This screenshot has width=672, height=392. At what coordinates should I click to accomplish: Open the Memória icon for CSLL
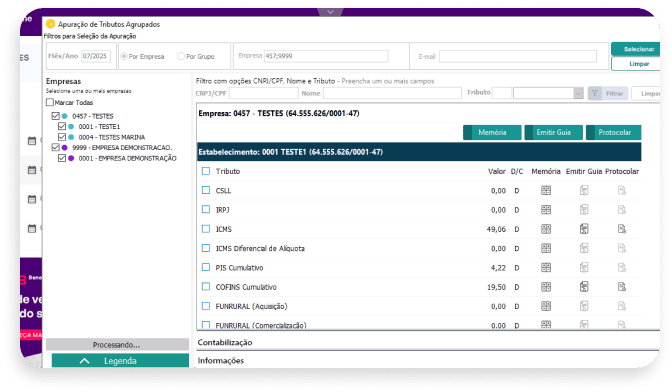pyautogui.click(x=546, y=190)
